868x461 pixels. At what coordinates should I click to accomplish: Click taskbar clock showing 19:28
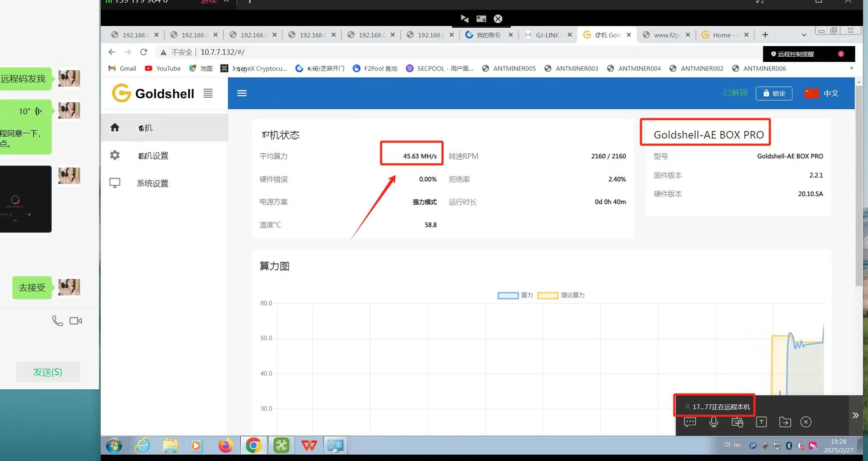(839, 446)
